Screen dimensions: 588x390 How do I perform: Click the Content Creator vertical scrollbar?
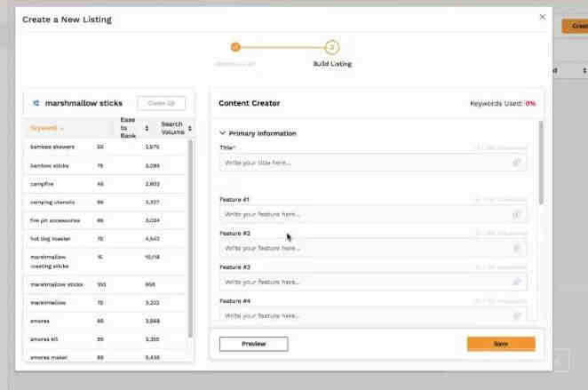tap(541, 162)
